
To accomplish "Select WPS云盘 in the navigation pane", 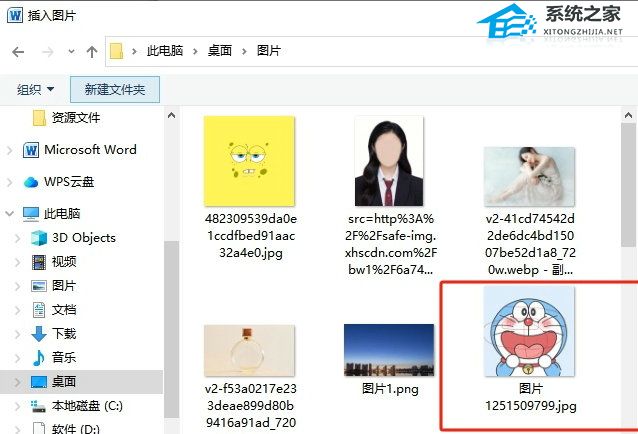I will (69, 181).
